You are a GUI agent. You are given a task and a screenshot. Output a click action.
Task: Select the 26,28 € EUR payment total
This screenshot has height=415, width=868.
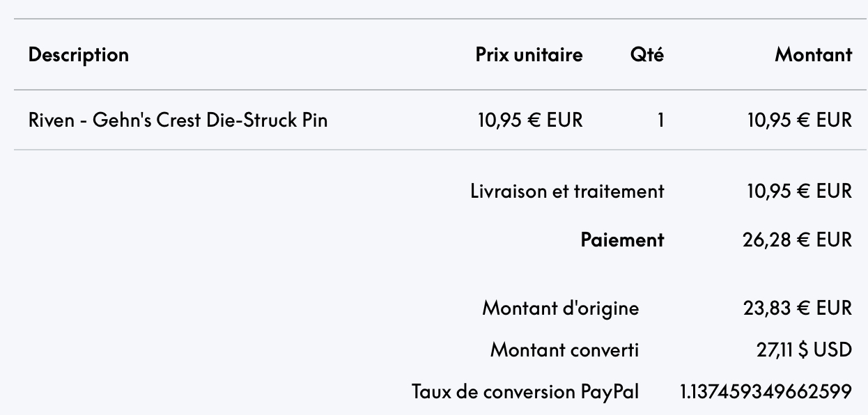pos(798,240)
